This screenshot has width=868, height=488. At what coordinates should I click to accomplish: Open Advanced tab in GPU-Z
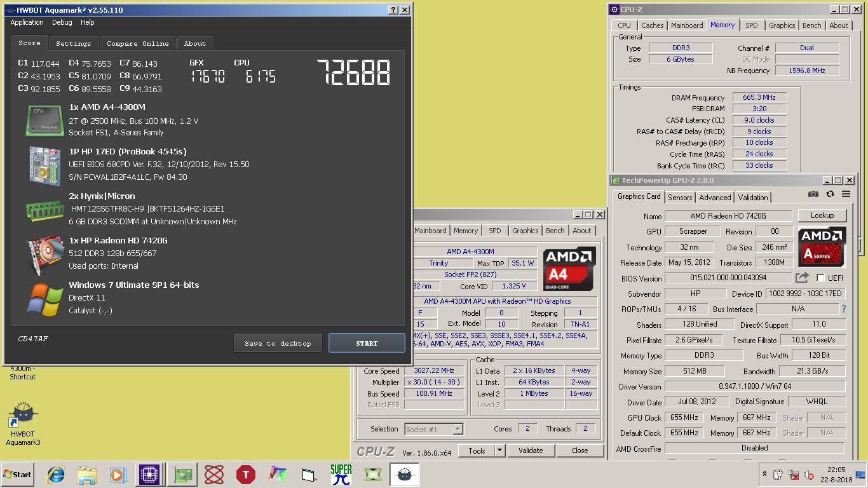[715, 197]
